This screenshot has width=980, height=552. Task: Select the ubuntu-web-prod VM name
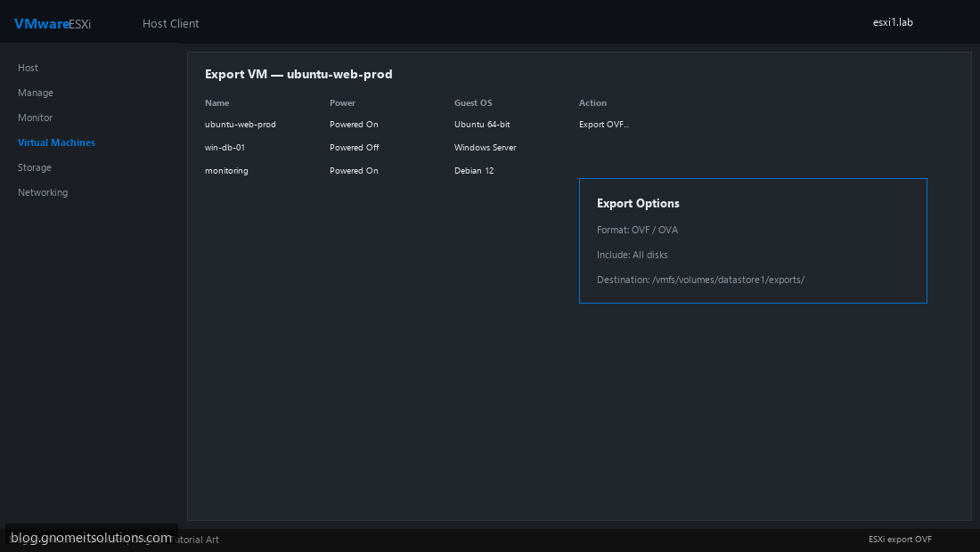click(240, 125)
